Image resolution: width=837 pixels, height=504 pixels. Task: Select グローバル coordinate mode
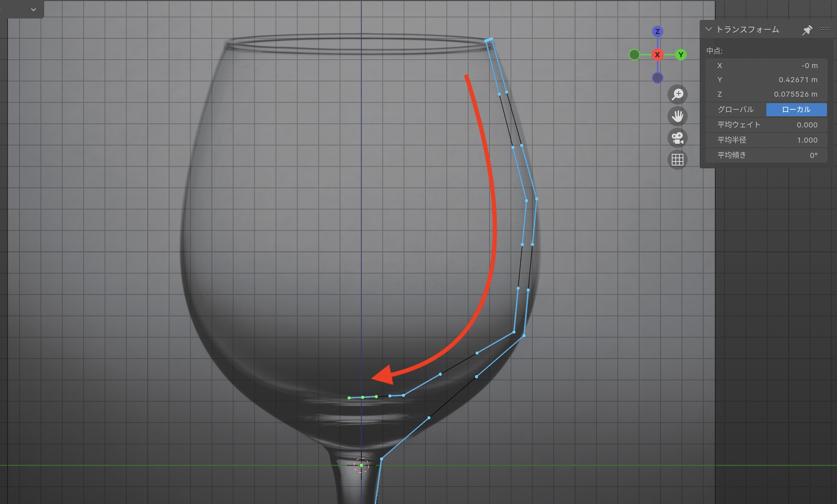[x=736, y=110]
